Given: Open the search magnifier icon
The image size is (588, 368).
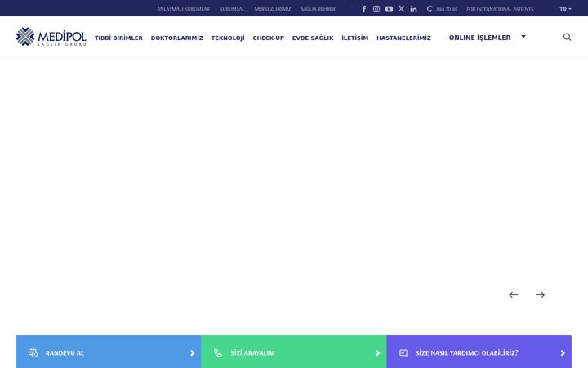Looking at the screenshot, I should tap(567, 37).
